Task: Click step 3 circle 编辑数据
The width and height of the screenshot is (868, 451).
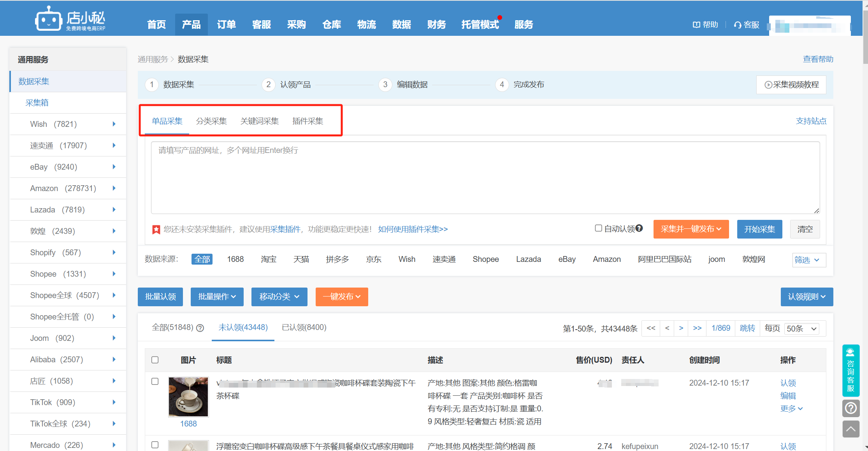Action: pos(385,84)
